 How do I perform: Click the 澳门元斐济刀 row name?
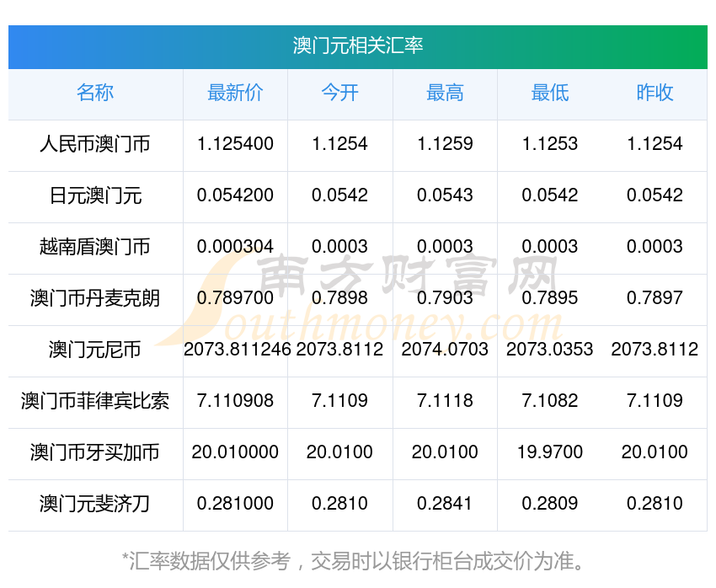tap(95, 504)
